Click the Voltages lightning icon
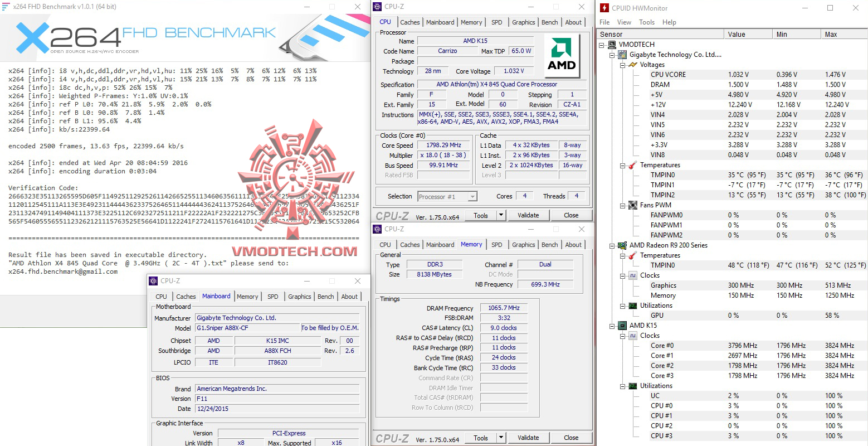Image resolution: width=868 pixels, height=446 pixels. (633, 65)
